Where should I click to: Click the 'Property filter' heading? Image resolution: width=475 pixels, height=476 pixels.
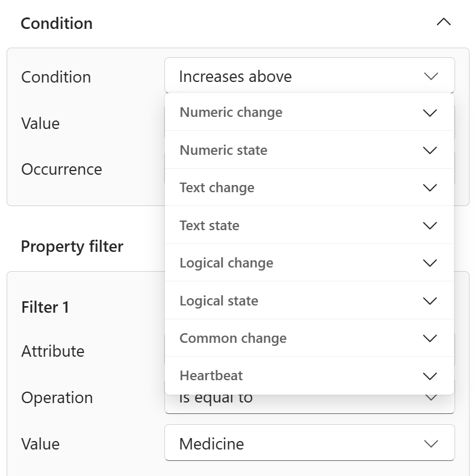tap(72, 246)
